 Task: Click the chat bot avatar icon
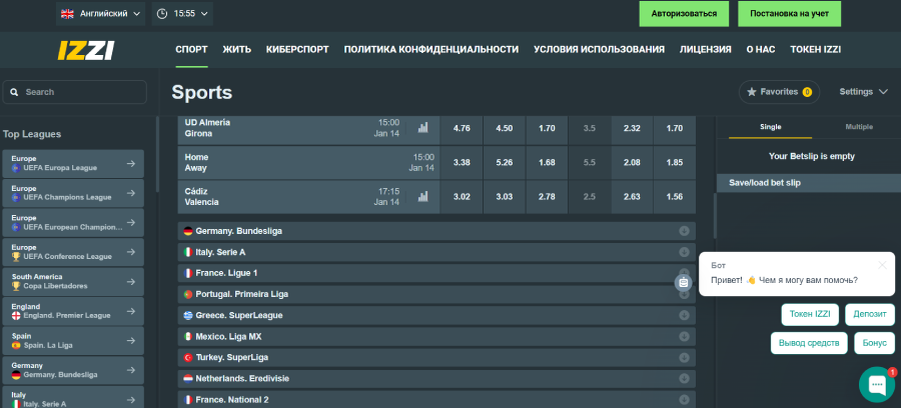click(683, 282)
